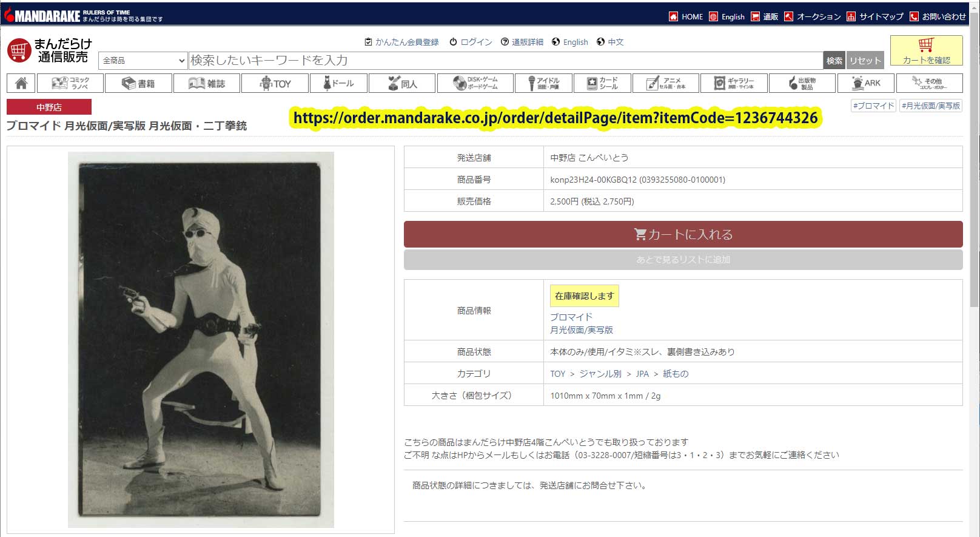The height and width of the screenshot is (537, 980).
Task: Open the カード・シール category
Action: [602, 83]
